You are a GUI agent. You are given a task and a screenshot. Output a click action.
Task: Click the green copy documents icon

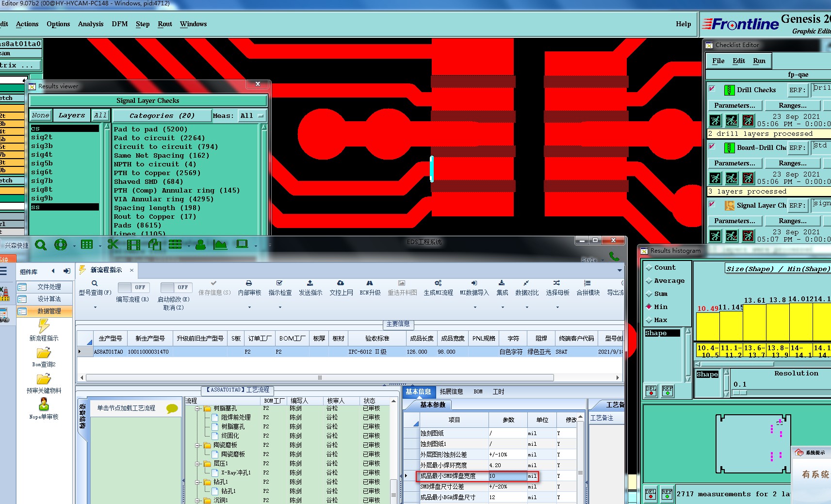tap(155, 244)
